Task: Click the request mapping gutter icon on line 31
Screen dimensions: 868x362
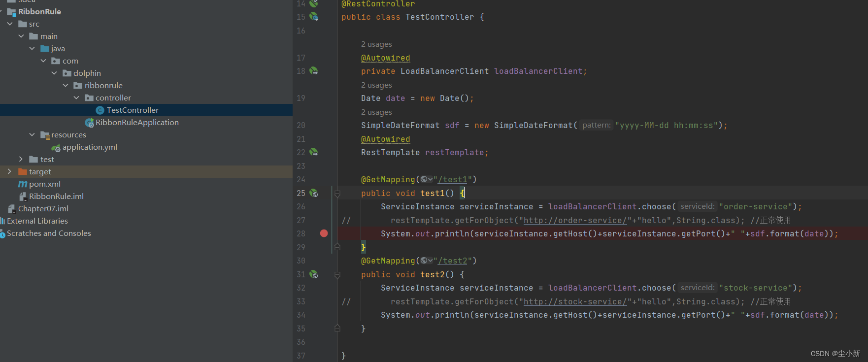Action: coord(314,274)
